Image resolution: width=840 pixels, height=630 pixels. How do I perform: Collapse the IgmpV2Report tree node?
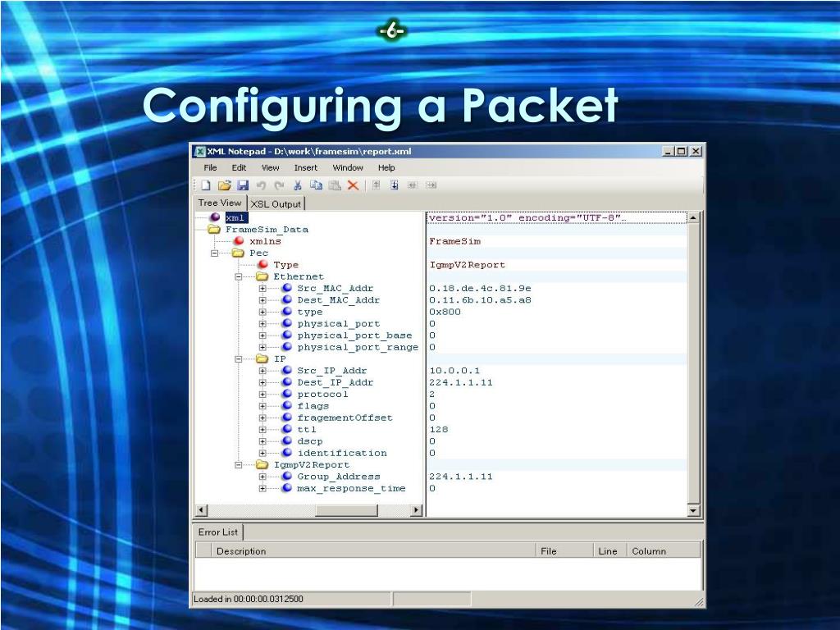pos(239,465)
